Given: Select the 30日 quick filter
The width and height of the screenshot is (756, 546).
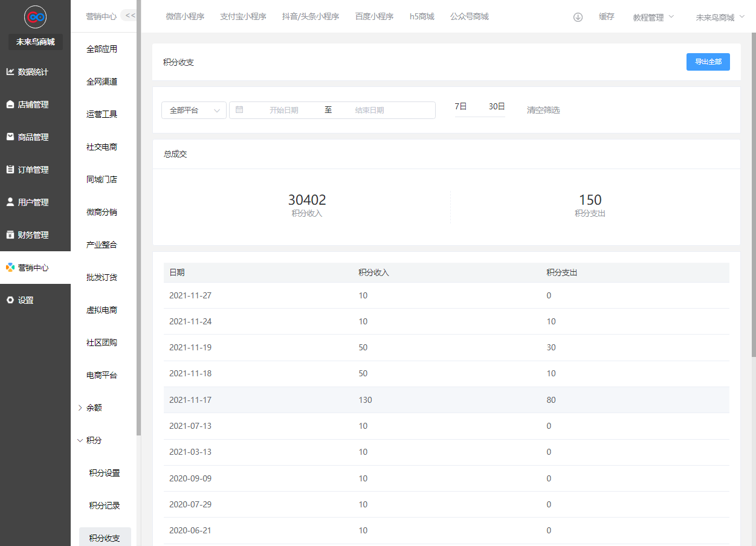Looking at the screenshot, I should tap(497, 107).
